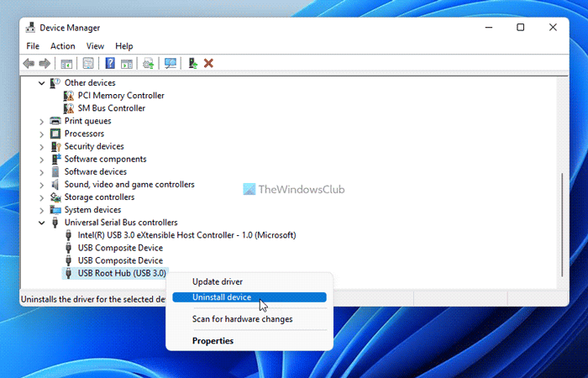Click the SM Bus Controller warning icon
Screen dimensions: 588x378
click(x=69, y=108)
